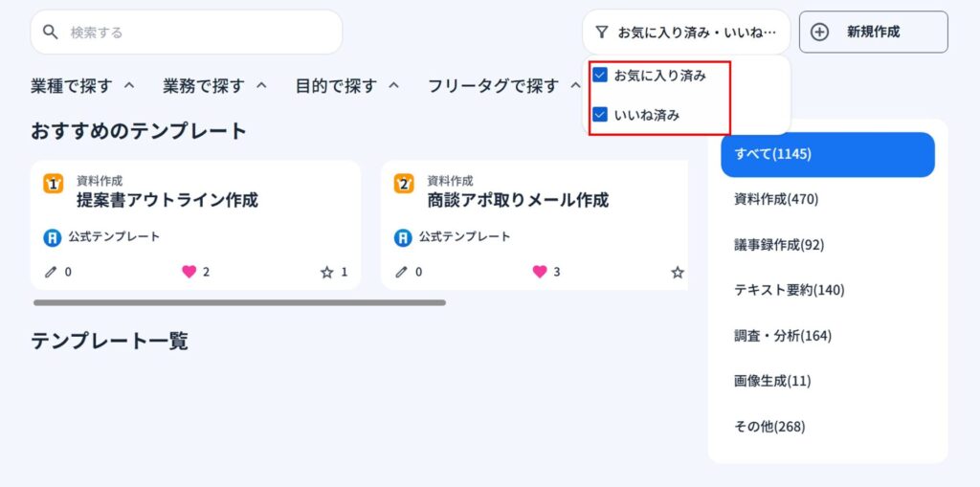Image resolution: width=980 pixels, height=487 pixels.
Task: Uncheck the お気に入り済み checkbox
Action: click(601, 76)
